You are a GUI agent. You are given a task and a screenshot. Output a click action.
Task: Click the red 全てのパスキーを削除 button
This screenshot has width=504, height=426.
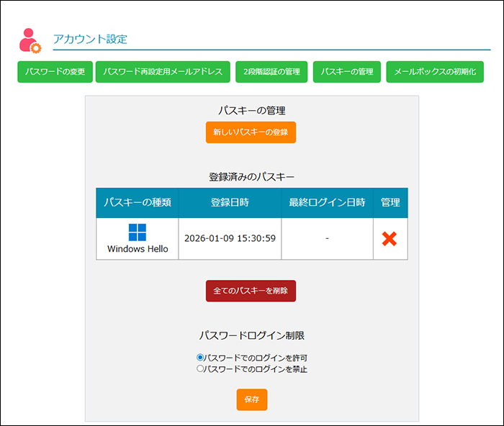(251, 291)
